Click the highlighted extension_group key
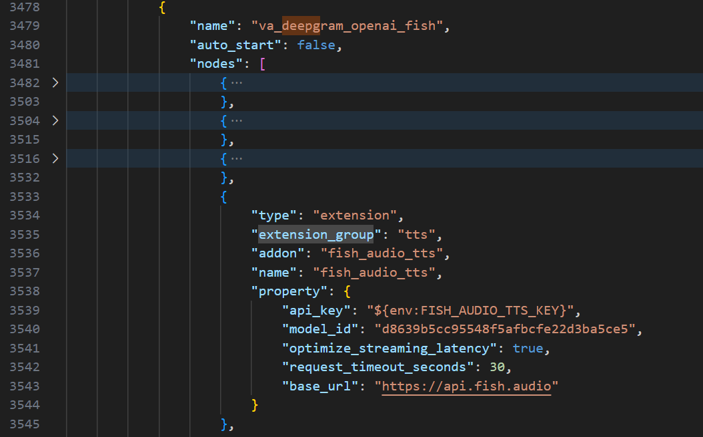Image resolution: width=703 pixels, height=437 pixels. 316,234
